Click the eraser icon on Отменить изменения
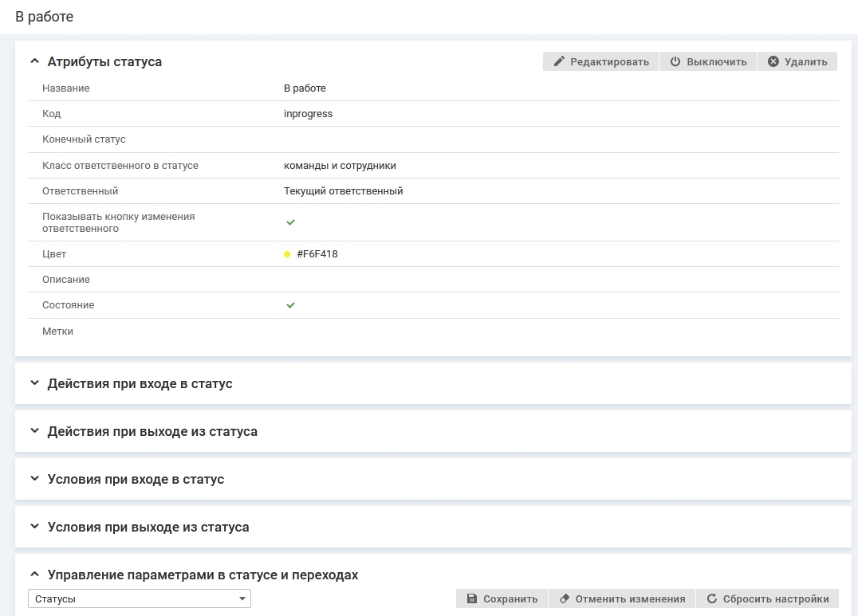The image size is (858, 616). pyautogui.click(x=565, y=599)
